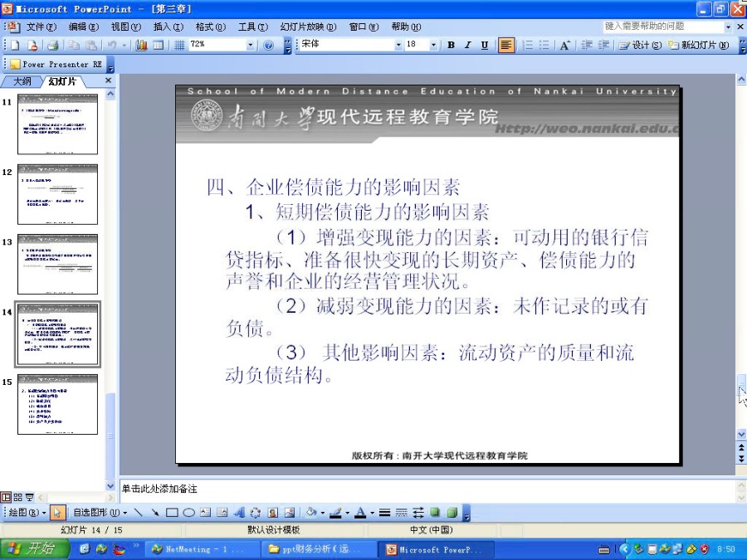Create a new blank presentation
This screenshot has height=560, width=747.
[15, 46]
